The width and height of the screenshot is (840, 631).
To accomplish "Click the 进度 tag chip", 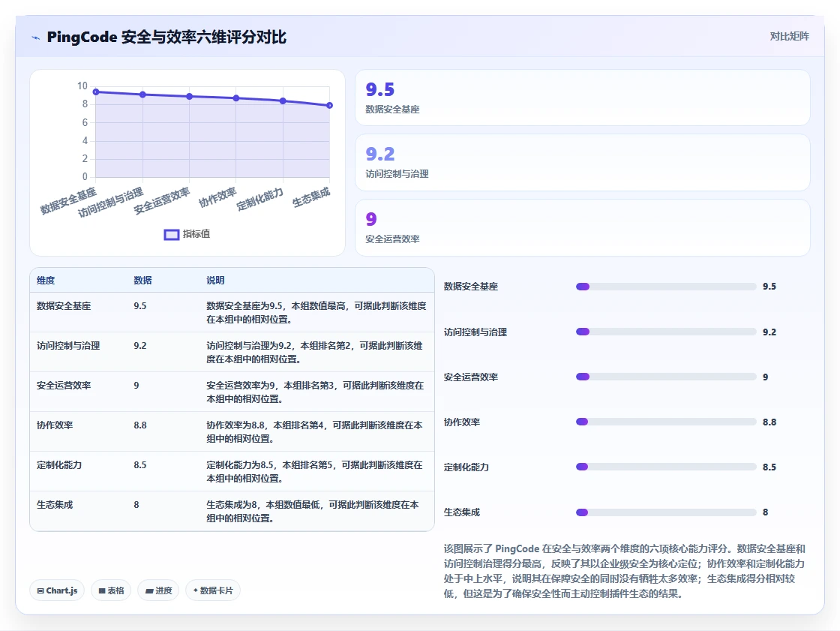I will coord(158,590).
